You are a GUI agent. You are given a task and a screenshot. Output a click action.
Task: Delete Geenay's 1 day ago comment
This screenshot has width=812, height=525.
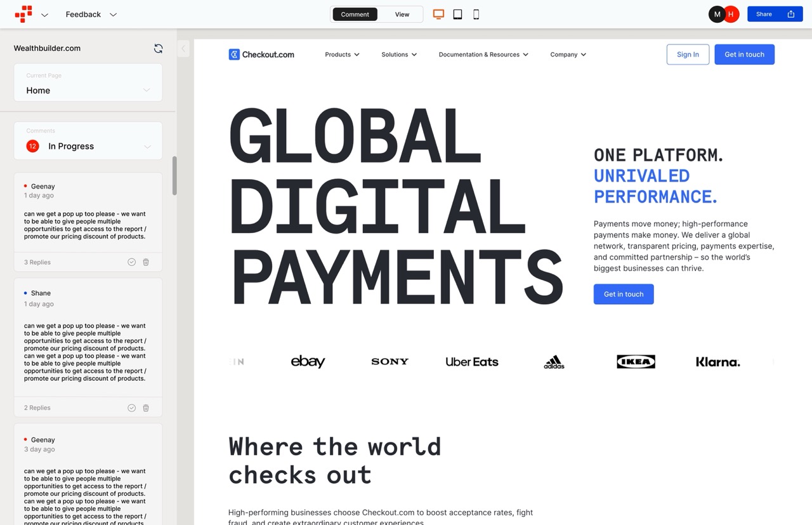pyautogui.click(x=146, y=262)
